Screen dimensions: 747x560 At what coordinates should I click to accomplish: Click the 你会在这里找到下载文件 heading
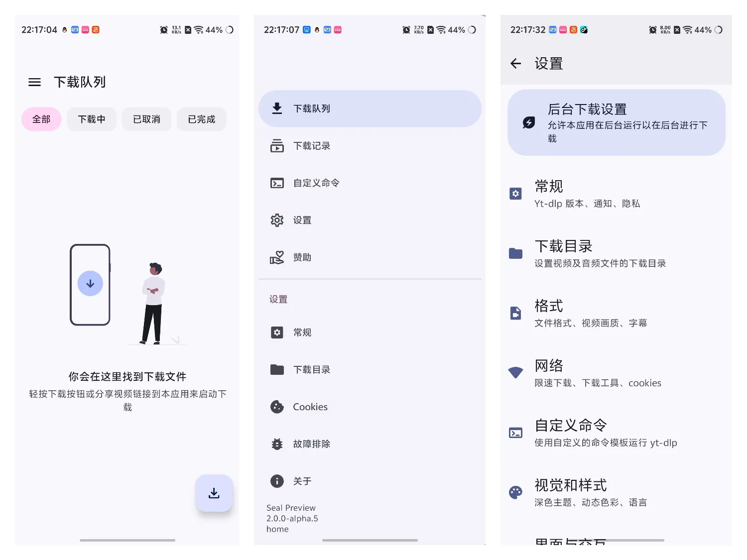pos(127,377)
